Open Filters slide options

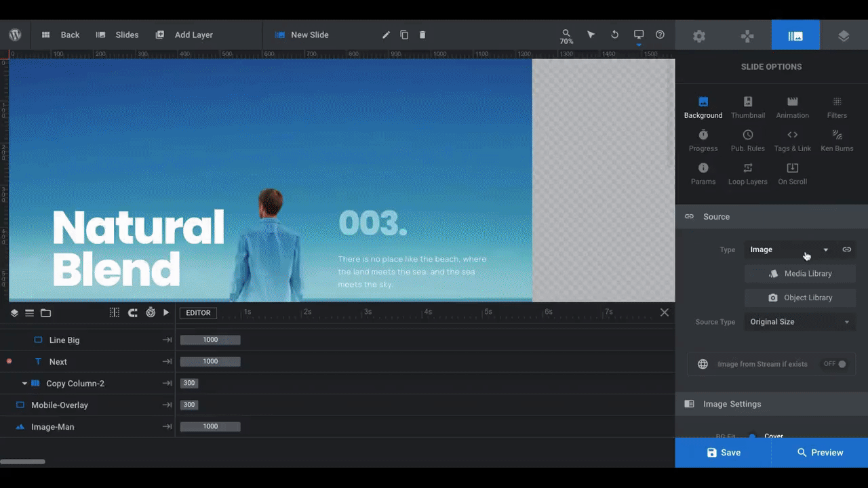[837, 108]
